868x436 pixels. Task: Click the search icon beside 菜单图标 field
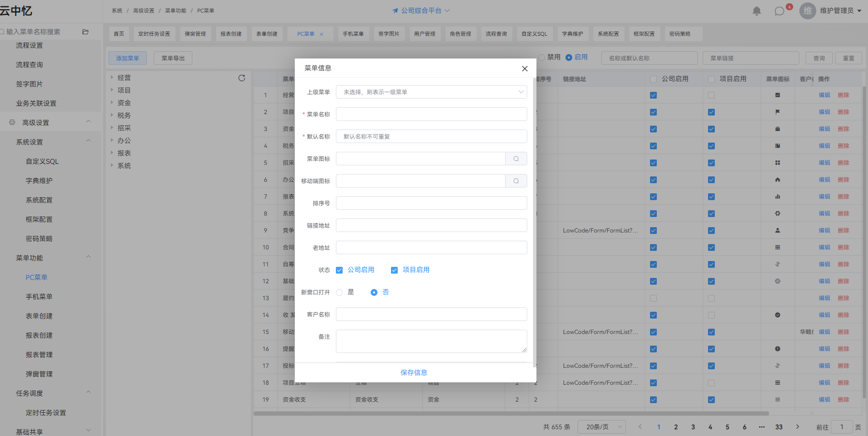click(x=516, y=159)
